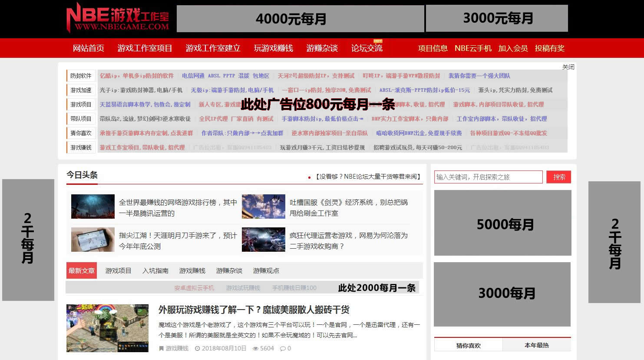This screenshot has width=644, height=360.
Task: Switch to the 最新文章 tab
Action: (81, 270)
